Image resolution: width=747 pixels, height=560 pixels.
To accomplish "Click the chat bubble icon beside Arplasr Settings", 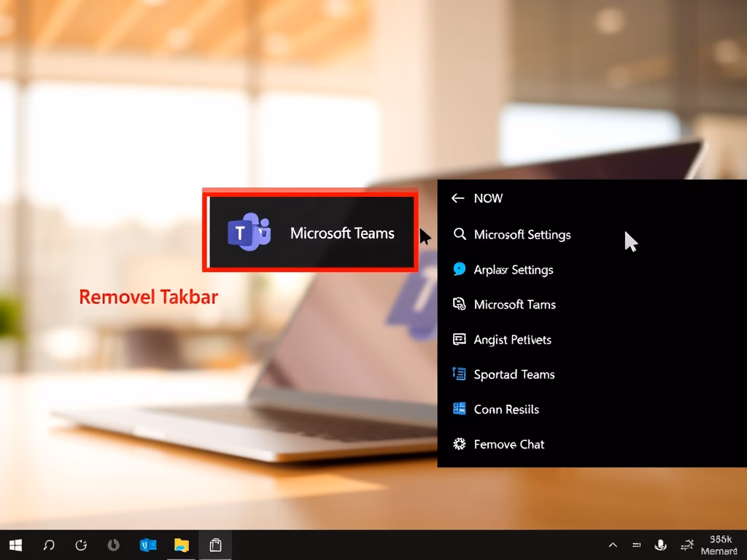I will [460, 269].
